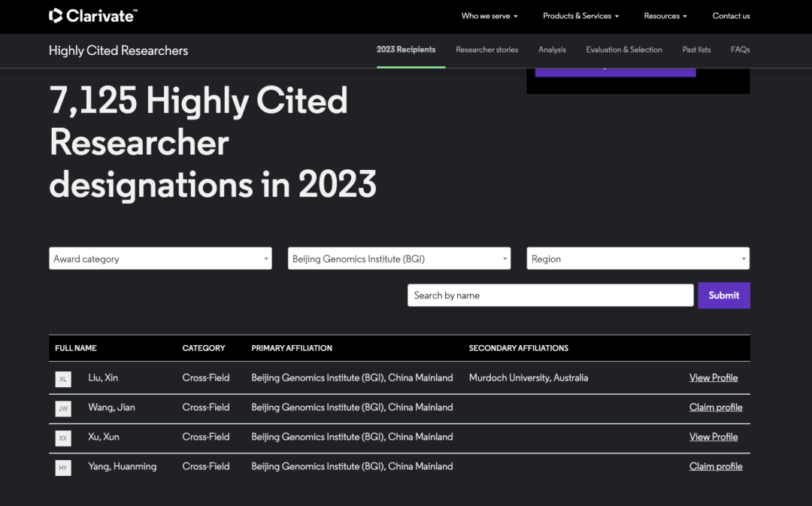This screenshot has height=506, width=812.
Task: View Profile of Xu, Xun
Action: [713, 437]
